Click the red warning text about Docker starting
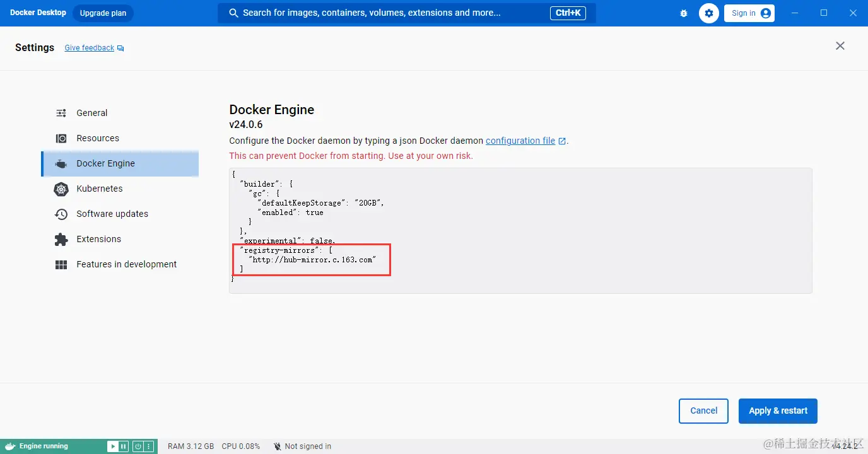Viewport: 868px width, 454px height. pos(351,156)
